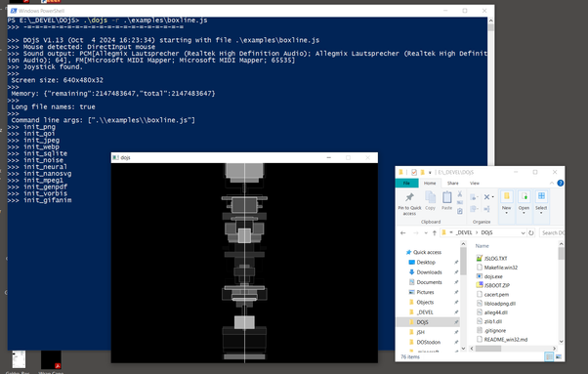Open the File tab in Explorer

(x=406, y=184)
